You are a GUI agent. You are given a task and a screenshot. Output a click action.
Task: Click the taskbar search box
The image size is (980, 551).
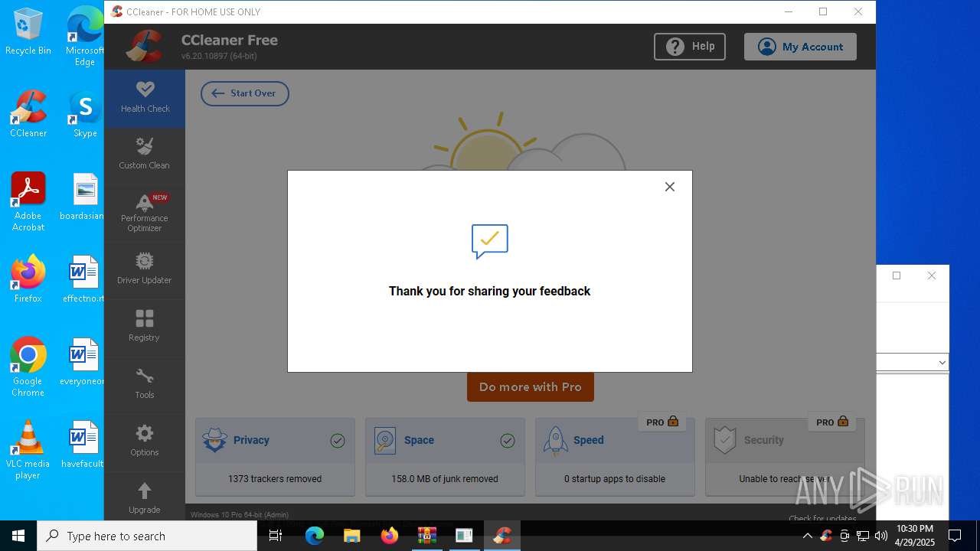pyautogui.click(x=147, y=536)
